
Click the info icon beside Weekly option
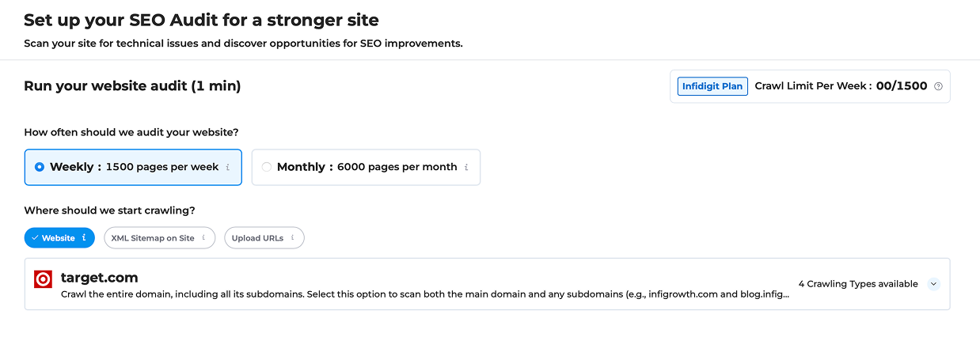(228, 167)
